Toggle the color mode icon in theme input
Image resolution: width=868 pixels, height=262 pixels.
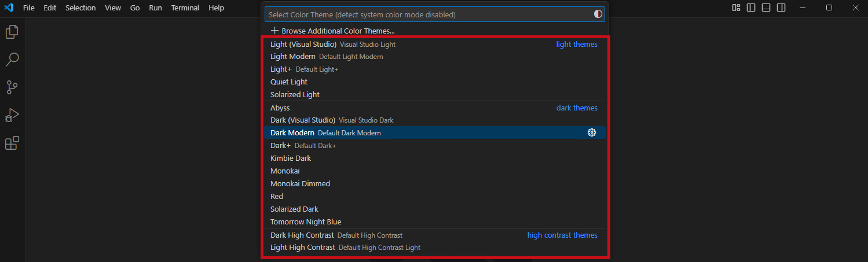click(598, 14)
